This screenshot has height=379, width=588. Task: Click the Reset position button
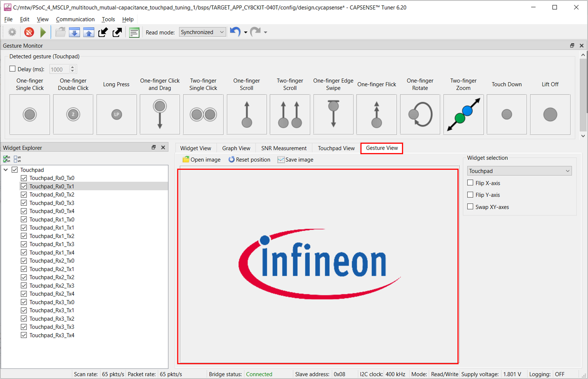click(x=249, y=159)
